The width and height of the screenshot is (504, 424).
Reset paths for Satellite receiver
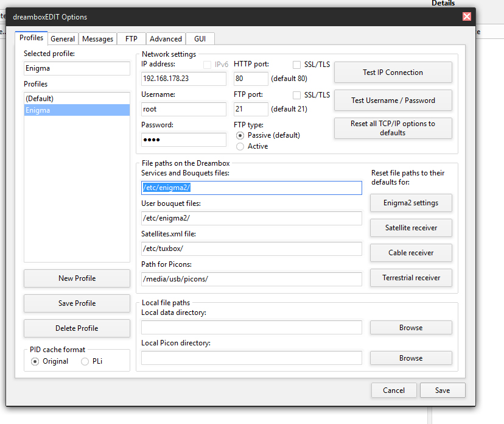[x=411, y=228]
